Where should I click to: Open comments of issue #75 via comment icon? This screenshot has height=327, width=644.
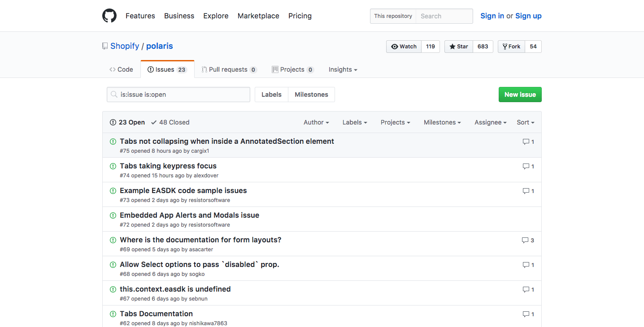pyautogui.click(x=528, y=142)
